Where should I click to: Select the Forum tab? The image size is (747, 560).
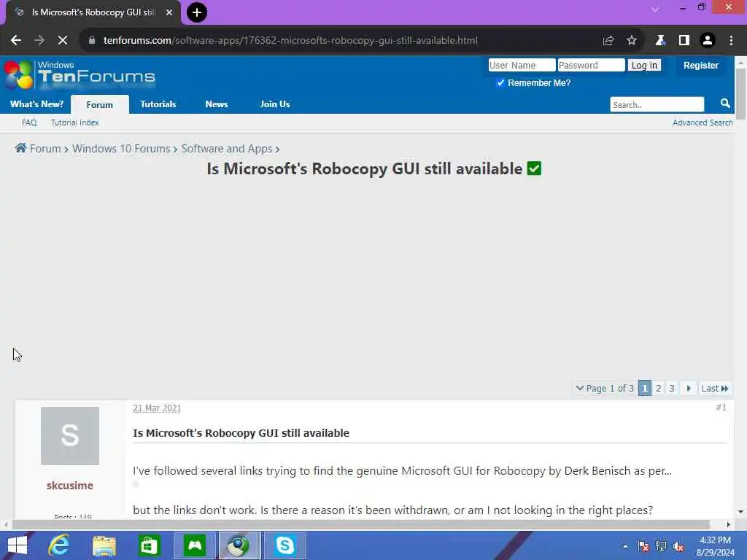[x=99, y=105]
